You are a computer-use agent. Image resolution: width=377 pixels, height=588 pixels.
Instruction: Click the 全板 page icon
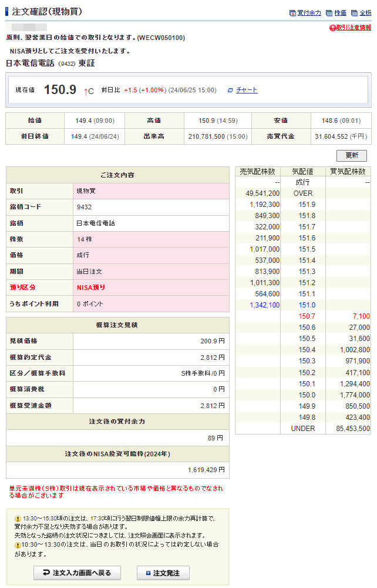354,13
